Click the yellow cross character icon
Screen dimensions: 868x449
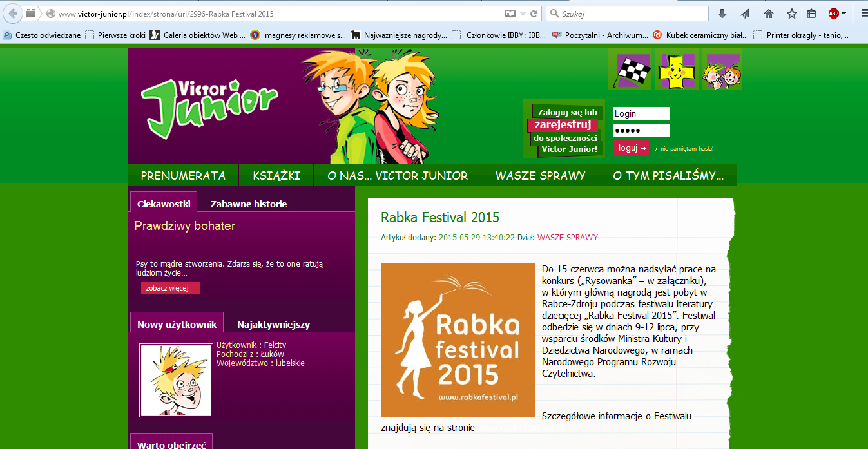coord(677,70)
